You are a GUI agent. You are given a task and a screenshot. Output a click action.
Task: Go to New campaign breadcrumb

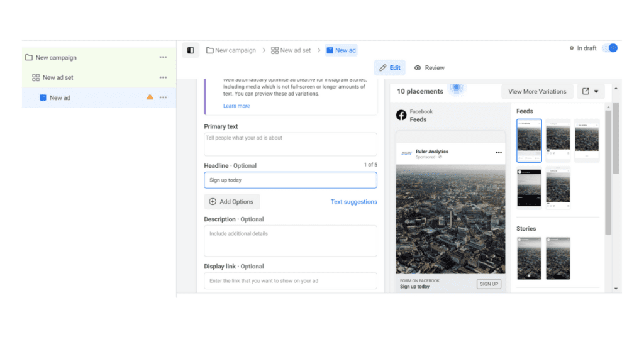point(231,50)
